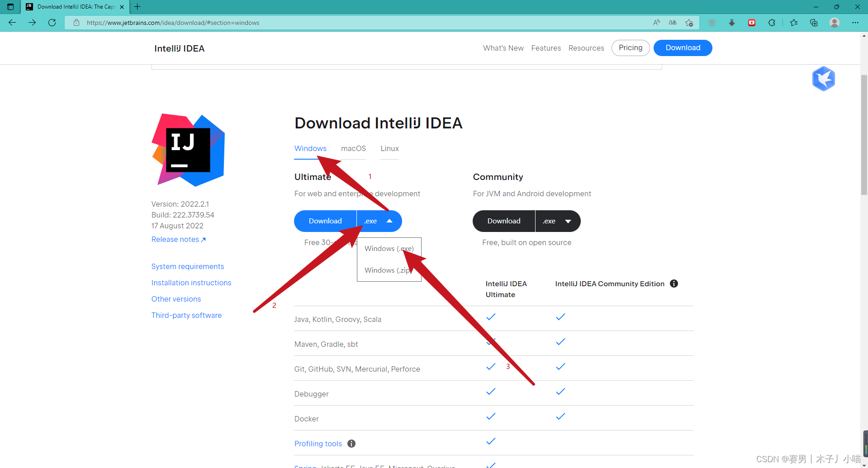Screen dimensions: 868x468
Task: Click the browser profile avatar icon
Action: pyautogui.click(x=834, y=22)
